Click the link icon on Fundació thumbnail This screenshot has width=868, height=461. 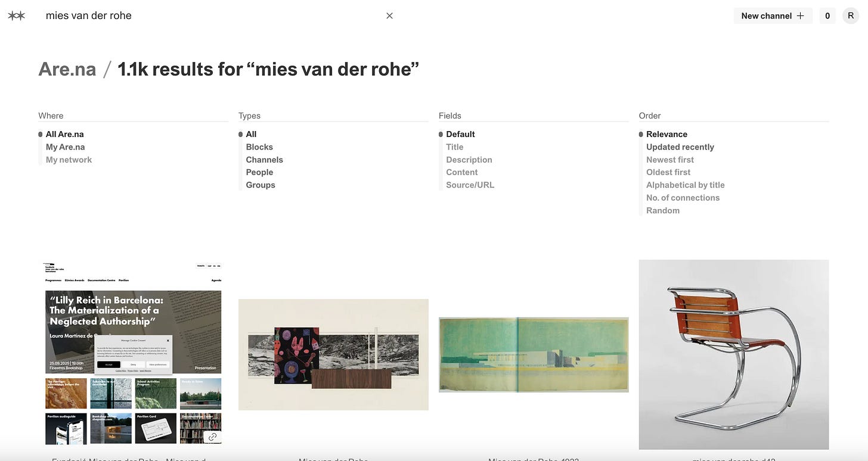click(212, 437)
